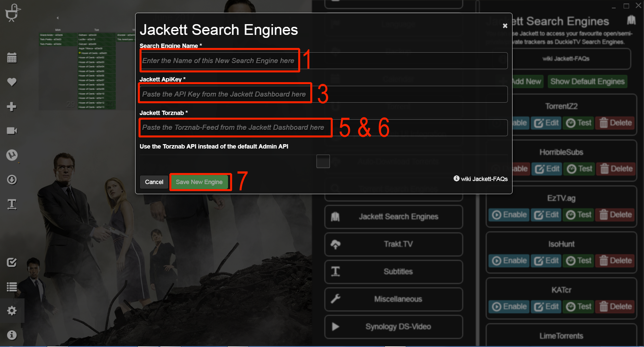Open the video camera sidebar icon
Screen dimensions: 644x347
(x=12, y=131)
